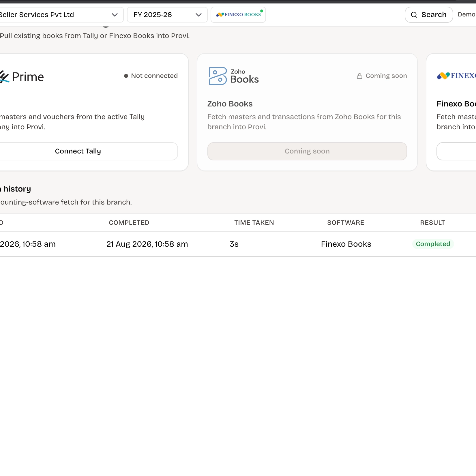This screenshot has height=476, width=476.
Task: Click the lock icon beside Coming soon
Action: coord(359,76)
